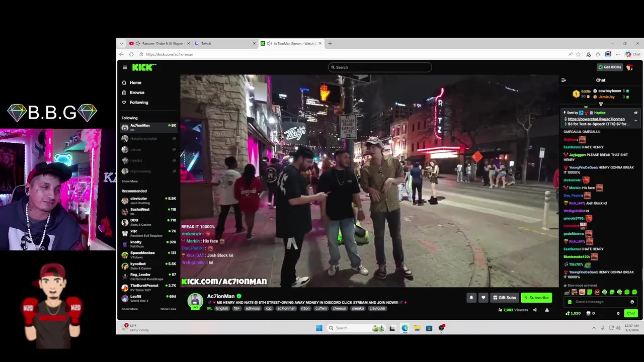Screen dimensions: 644x362
Task: Open SpaceMonkee recommended channel
Action: tap(148, 254)
